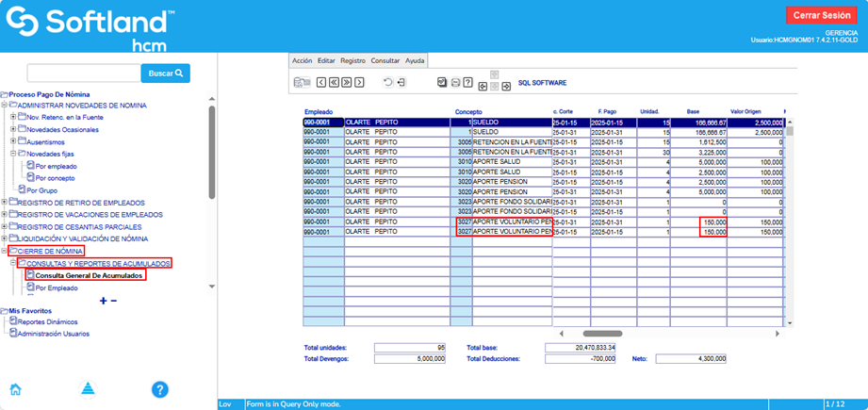Open the Registro menu
868x410 pixels.
point(352,60)
